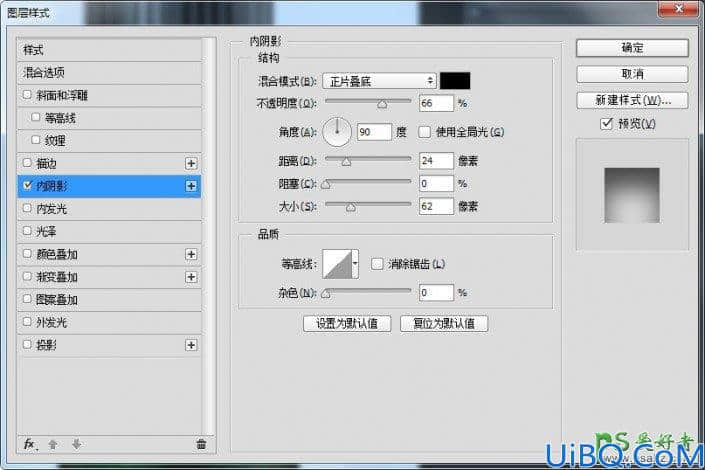The width and height of the screenshot is (705, 470).
Task: Move the effect down with the down arrow
Action: pos(76,444)
